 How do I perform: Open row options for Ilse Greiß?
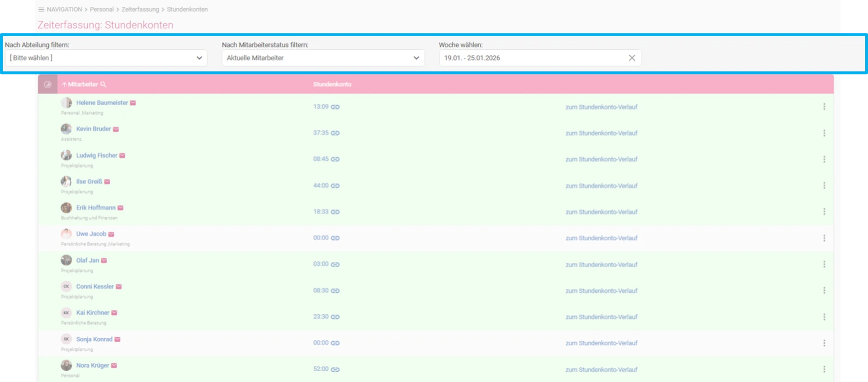pyautogui.click(x=824, y=186)
